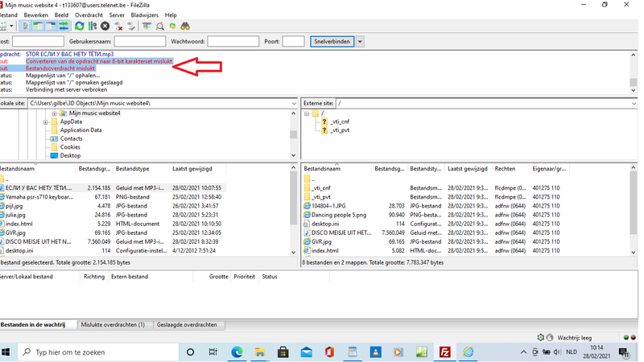Toggle the synchronized browsing icon
This screenshot has height=362, width=644.
click(x=174, y=27)
